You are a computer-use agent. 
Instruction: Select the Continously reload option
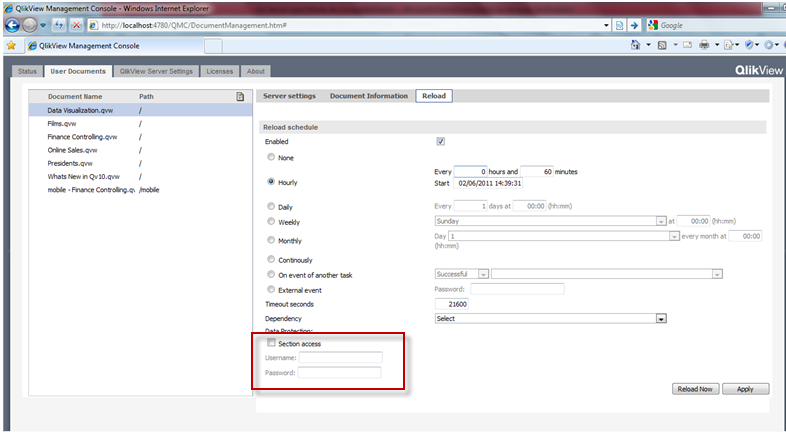pos(271,259)
